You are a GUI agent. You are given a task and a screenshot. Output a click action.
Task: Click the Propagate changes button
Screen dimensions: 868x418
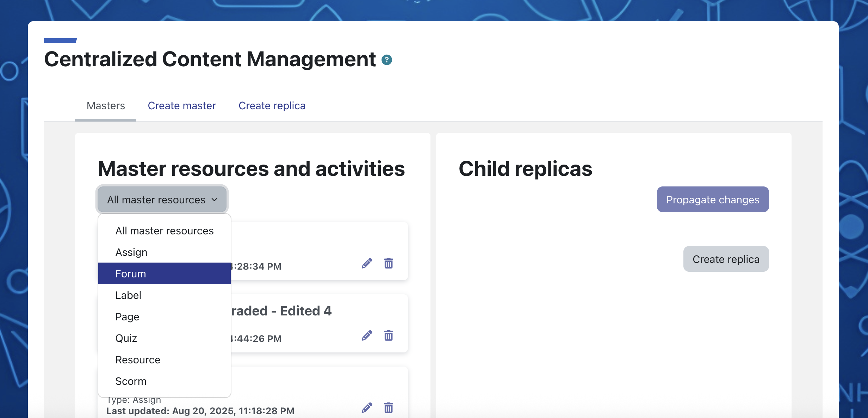click(x=713, y=199)
